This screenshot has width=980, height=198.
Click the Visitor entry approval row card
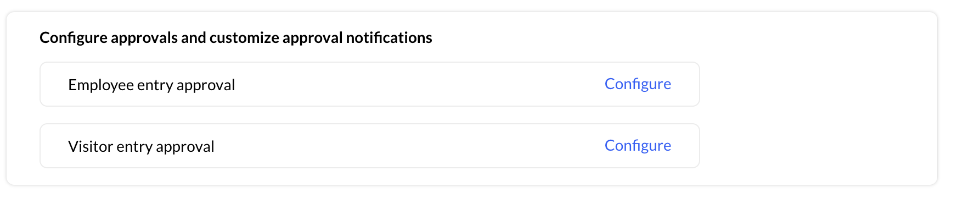(x=370, y=146)
